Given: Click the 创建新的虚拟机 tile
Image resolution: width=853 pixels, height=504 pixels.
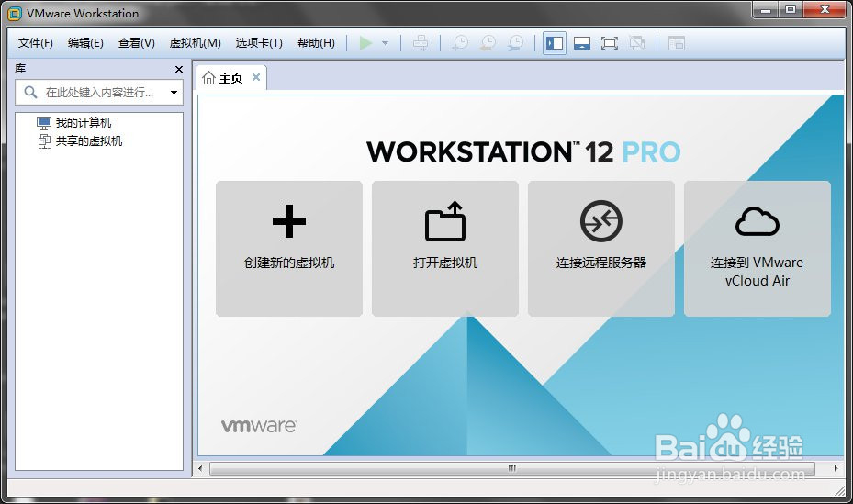Looking at the screenshot, I should (289, 249).
